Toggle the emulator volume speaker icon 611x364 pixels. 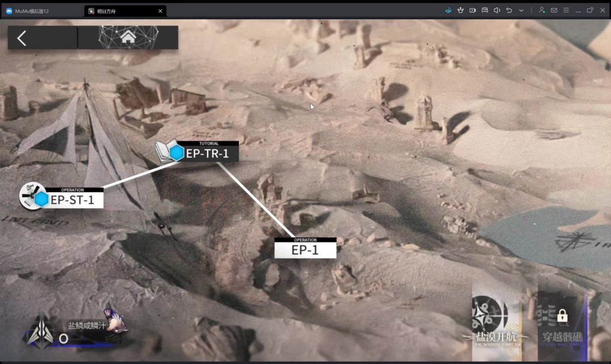click(497, 11)
